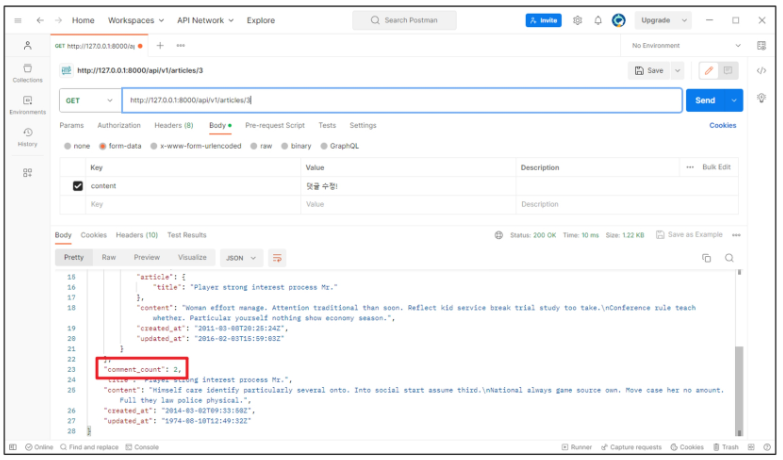Open the API Network dropdown
The width and height of the screenshot is (783, 460).
(x=205, y=20)
